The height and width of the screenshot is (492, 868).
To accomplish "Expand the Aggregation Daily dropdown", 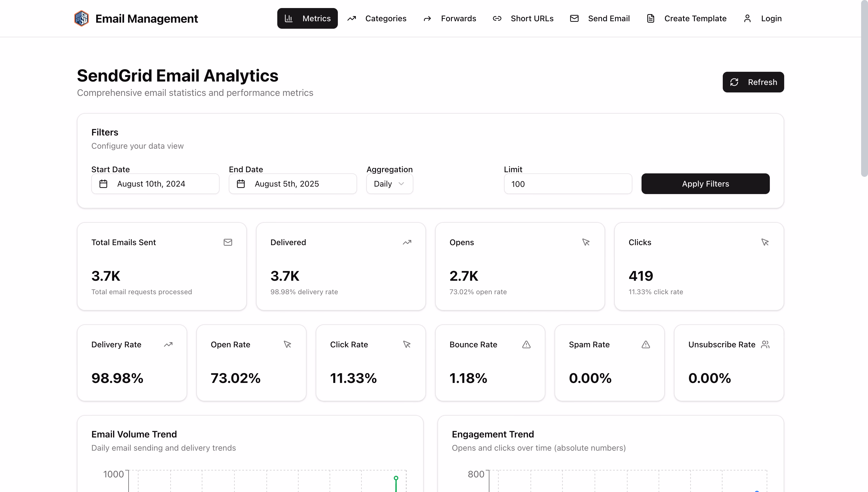I will point(390,184).
